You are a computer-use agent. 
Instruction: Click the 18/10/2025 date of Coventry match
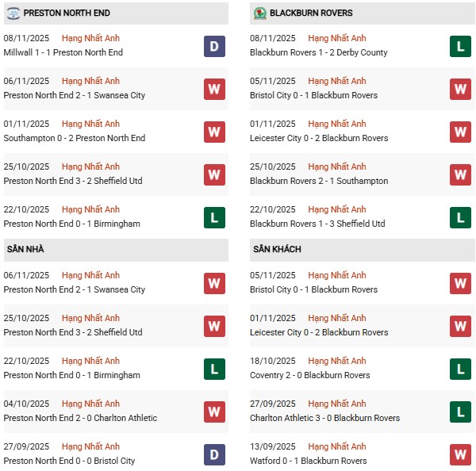tap(272, 361)
